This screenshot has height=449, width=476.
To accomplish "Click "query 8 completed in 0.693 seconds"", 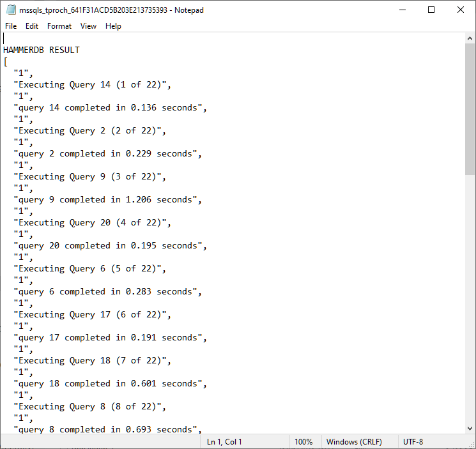I will 108,429.
